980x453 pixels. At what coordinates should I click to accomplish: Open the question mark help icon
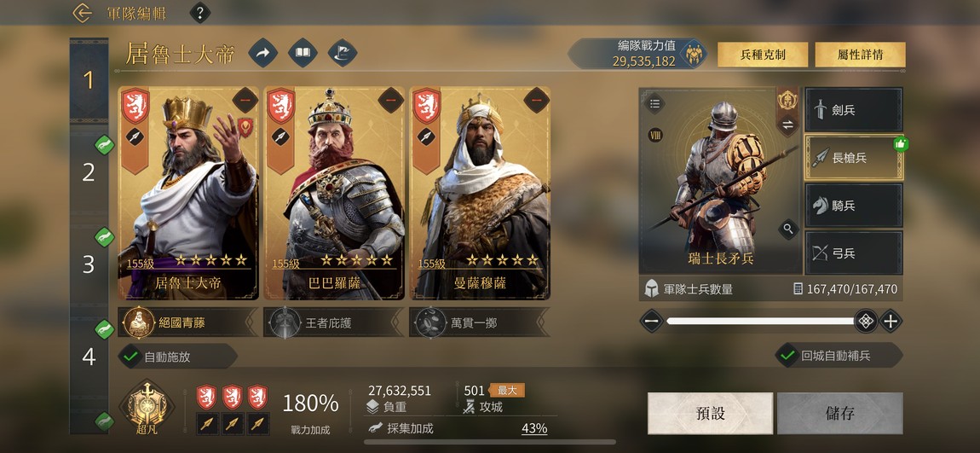click(199, 13)
